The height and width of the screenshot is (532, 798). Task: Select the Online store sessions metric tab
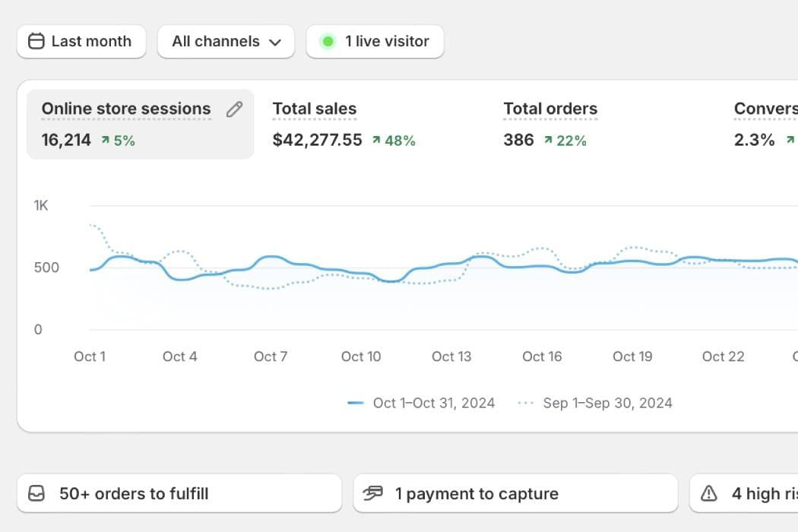coord(125,109)
